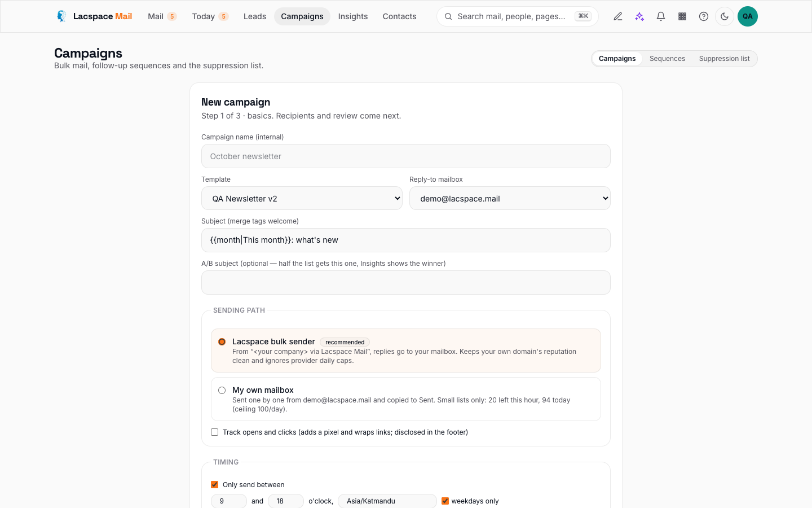Click the A/B subject input field
Image resolution: width=812 pixels, height=508 pixels.
tap(406, 282)
